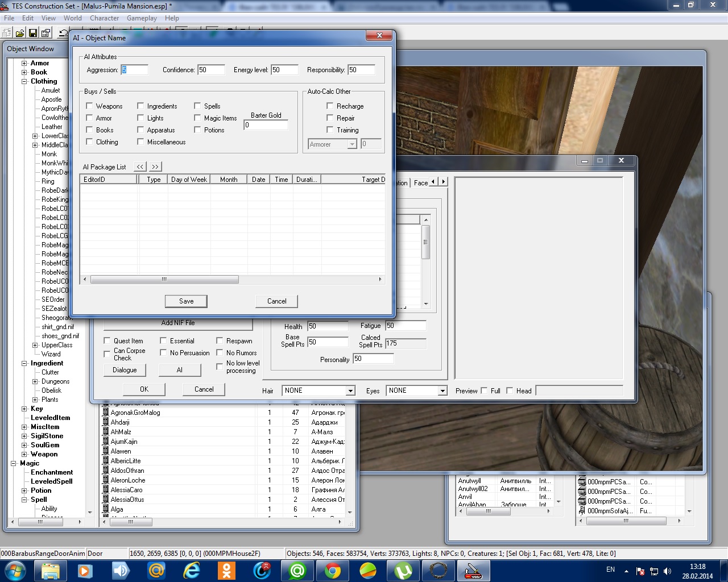Viewport: 728px width, 582px height.
Task: Click the object icon beside 000mpmSofaAj
Action: pos(582,511)
